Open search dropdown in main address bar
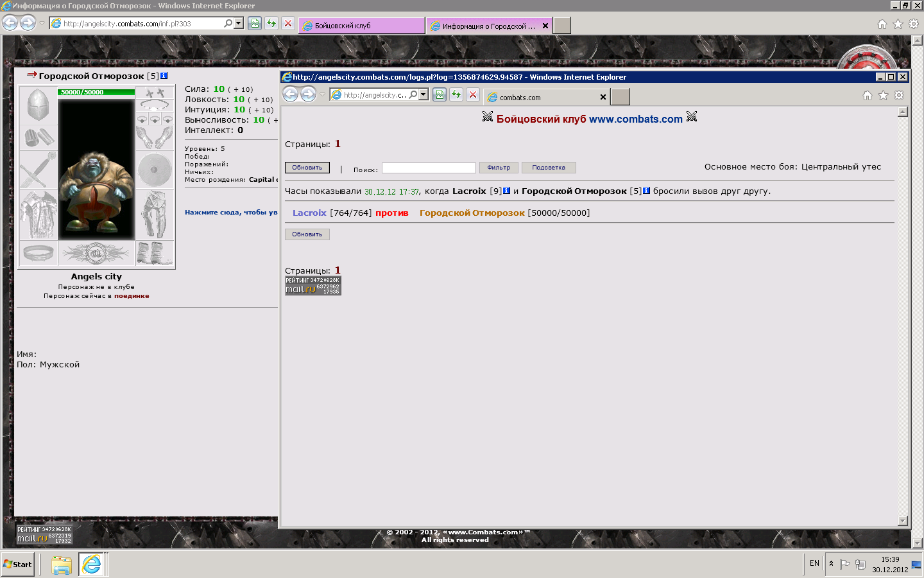Image resolution: width=924 pixels, height=578 pixels. (228, 23)
